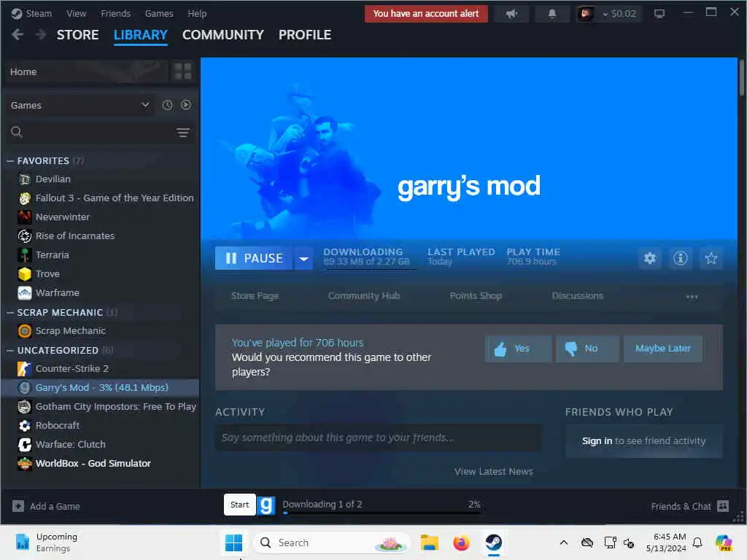Image resolution: width=747 pixels, height=560 pixels.
Task: Click the download progress bar
Action: (x=382, y=513)
